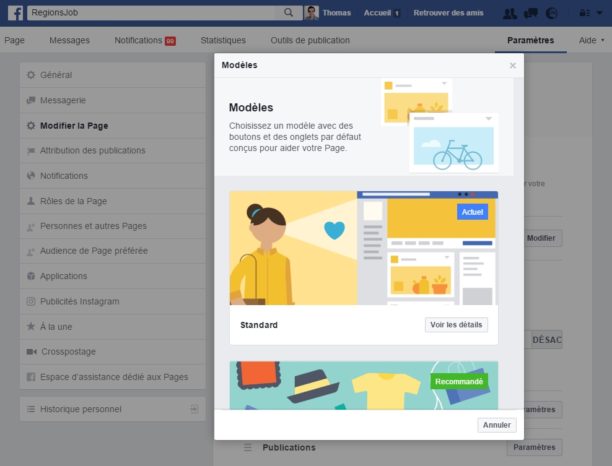Open Outils de publication tab
The image size is (612, 466).
310,40
